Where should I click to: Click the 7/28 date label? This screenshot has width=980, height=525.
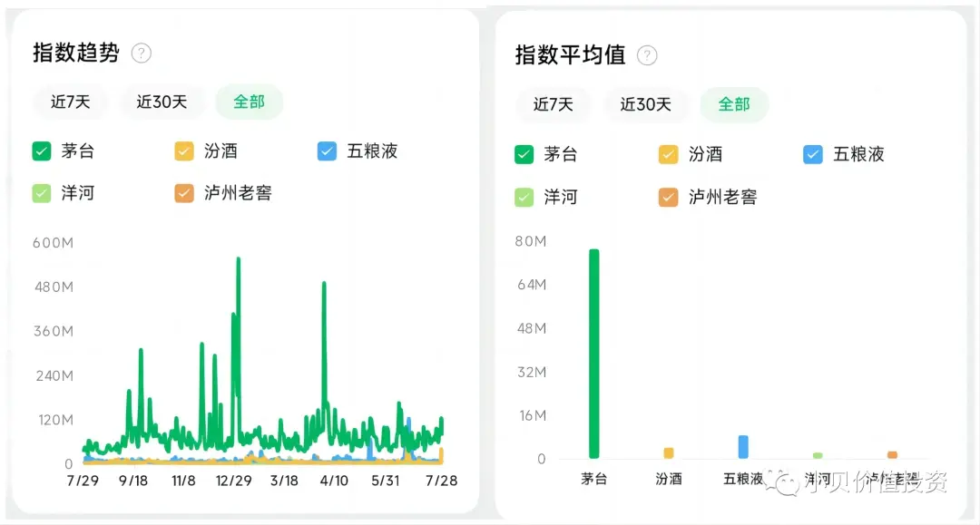[x=441, y=481]
